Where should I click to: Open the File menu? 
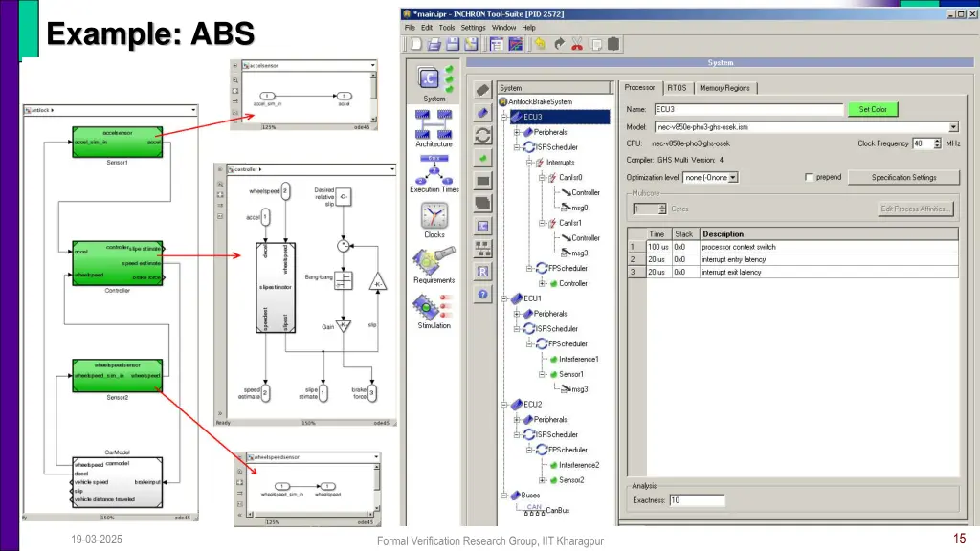point(410,28)
